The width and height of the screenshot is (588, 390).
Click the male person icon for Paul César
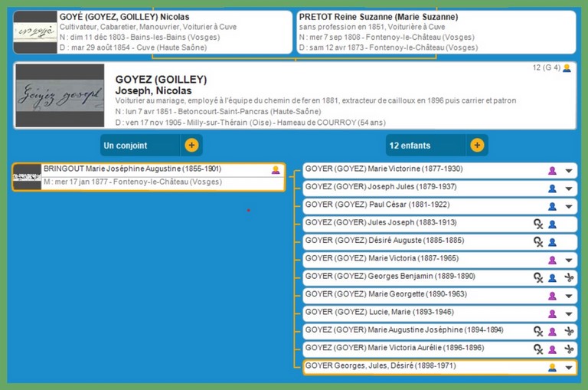tap(552, 206)
